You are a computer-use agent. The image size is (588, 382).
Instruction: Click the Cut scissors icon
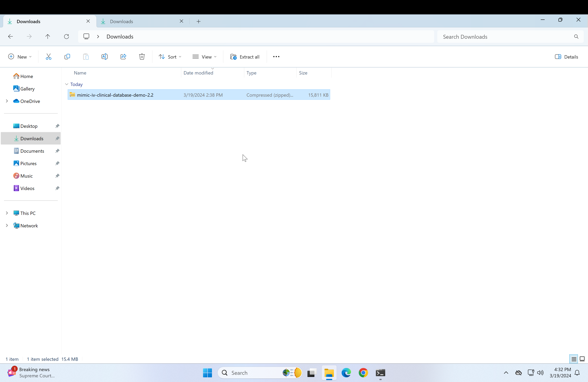(48, 57)
